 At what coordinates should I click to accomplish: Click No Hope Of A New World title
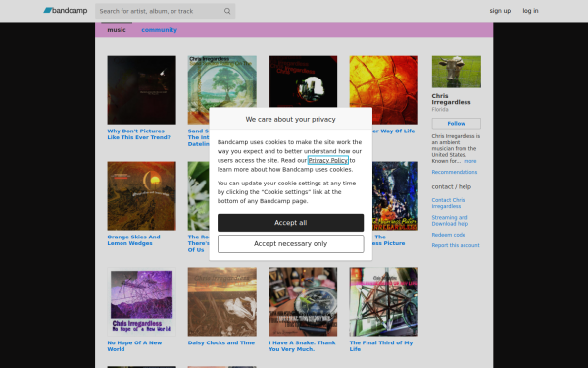pos(134,346)
